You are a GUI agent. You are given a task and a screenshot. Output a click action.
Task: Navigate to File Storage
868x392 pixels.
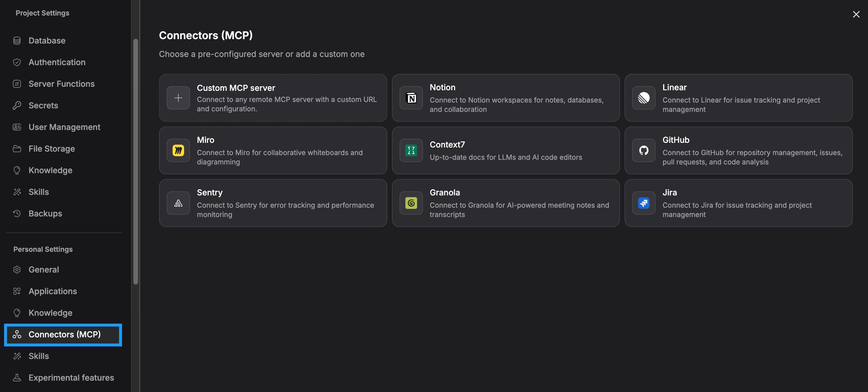[x=52, y=148]
